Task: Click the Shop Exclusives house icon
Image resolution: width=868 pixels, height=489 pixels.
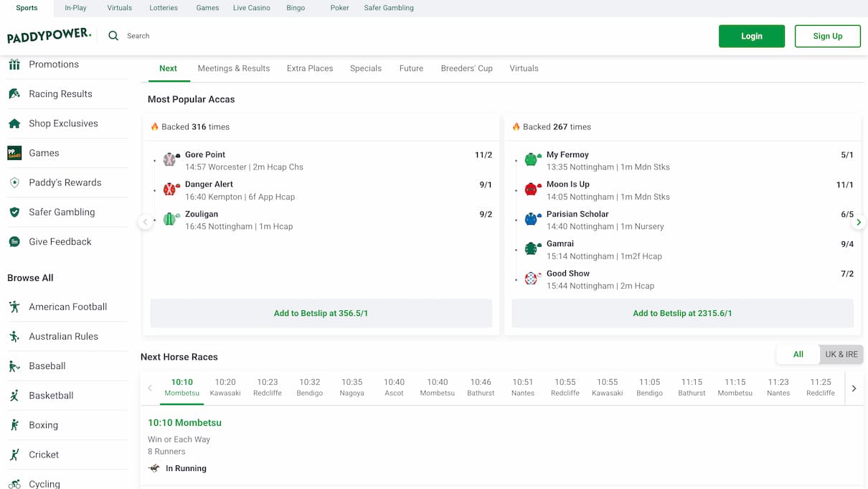Action: (14, 124)
